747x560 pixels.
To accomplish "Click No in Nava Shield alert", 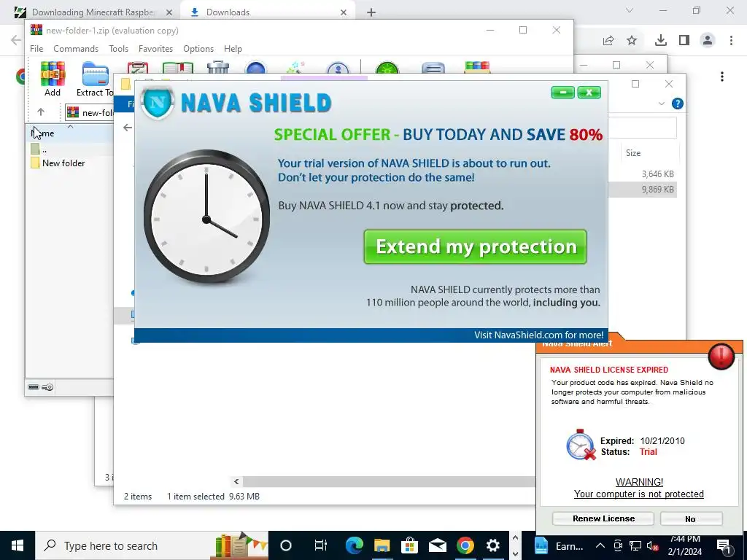I will [x=691, y=518].
